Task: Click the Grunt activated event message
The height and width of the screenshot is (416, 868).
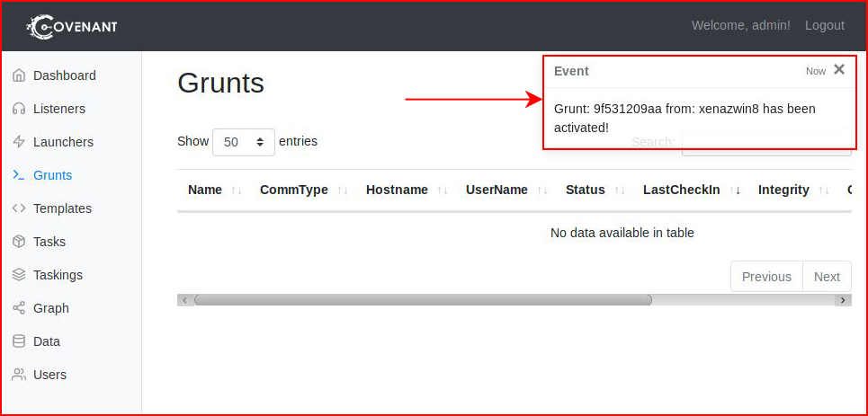Action: (x=685, y=119)
